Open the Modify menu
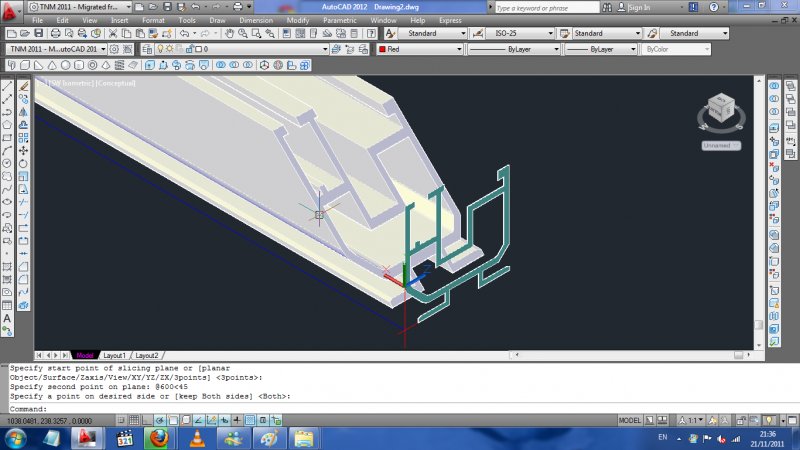Screen dimensions: 800x450 [298, 20]
